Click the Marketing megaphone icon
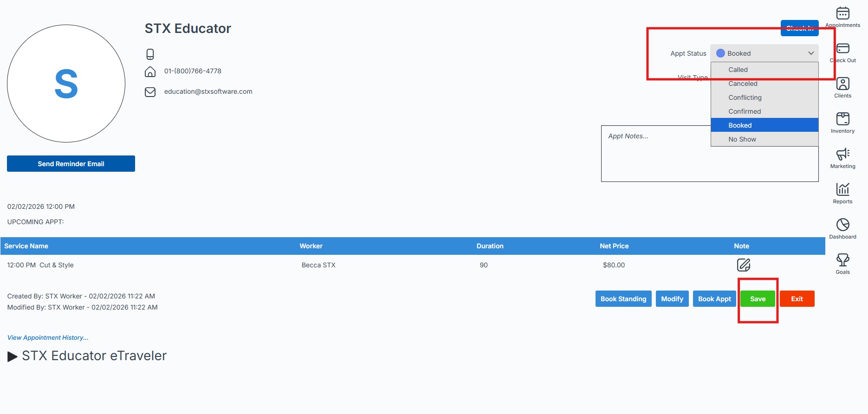This screenshot has height=414, width=868. click(842, 155)
